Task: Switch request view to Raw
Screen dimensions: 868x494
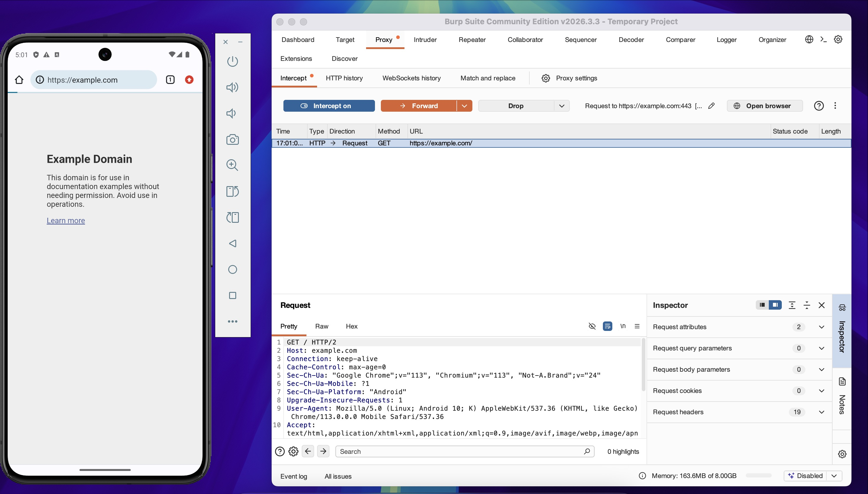Action: (322, 326)
